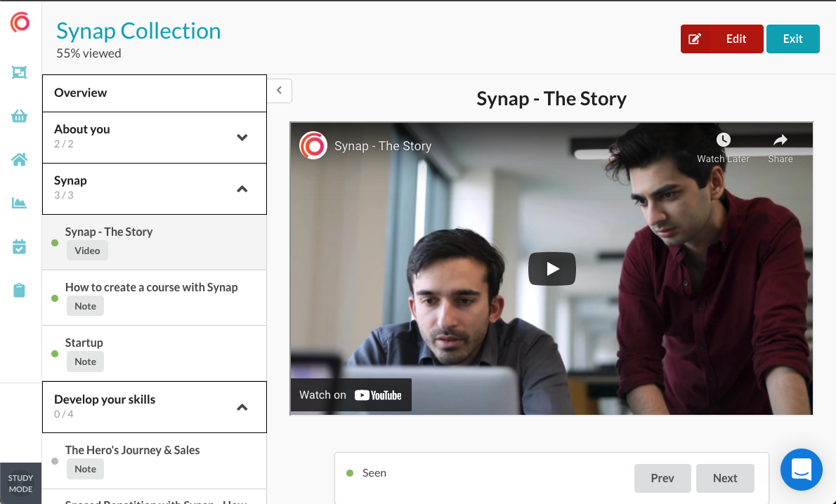
Task: Open the analytics chart icon in the sidebar
Action: pyautogui.click(x=19, y=204)
